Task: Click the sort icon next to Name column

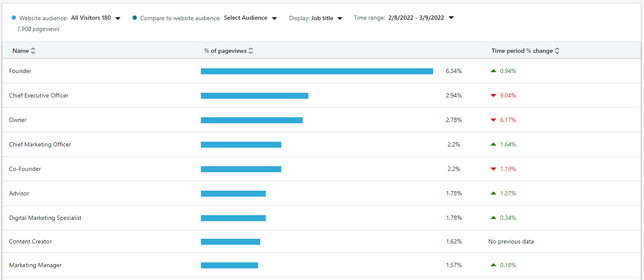Action: 34,51
